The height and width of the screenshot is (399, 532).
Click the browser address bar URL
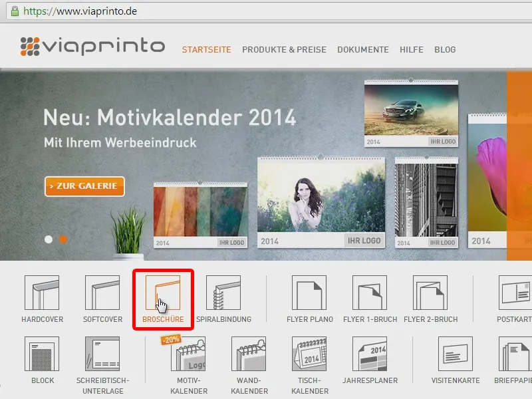(x=80, y=11)
